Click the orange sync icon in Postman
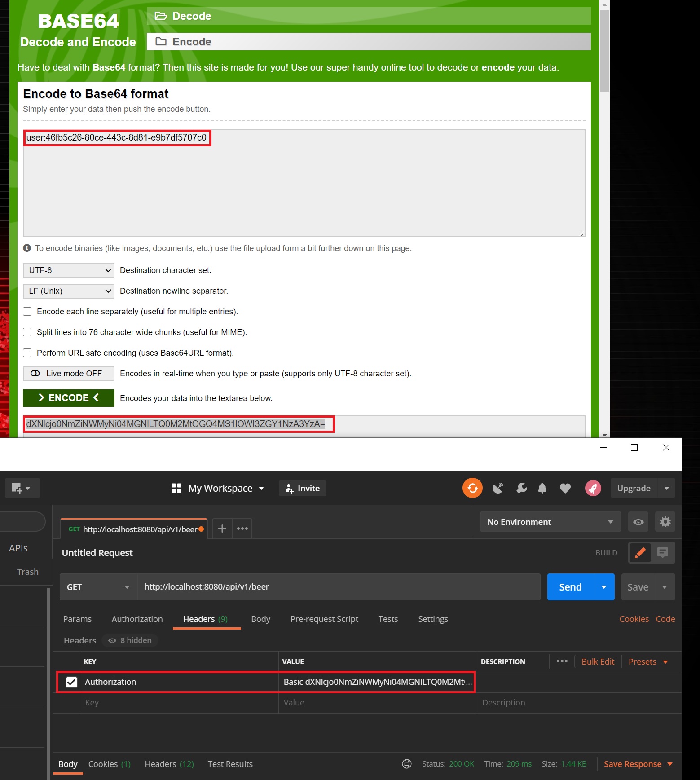The height and width of the screenshot is (780, 700). point(472,488)
